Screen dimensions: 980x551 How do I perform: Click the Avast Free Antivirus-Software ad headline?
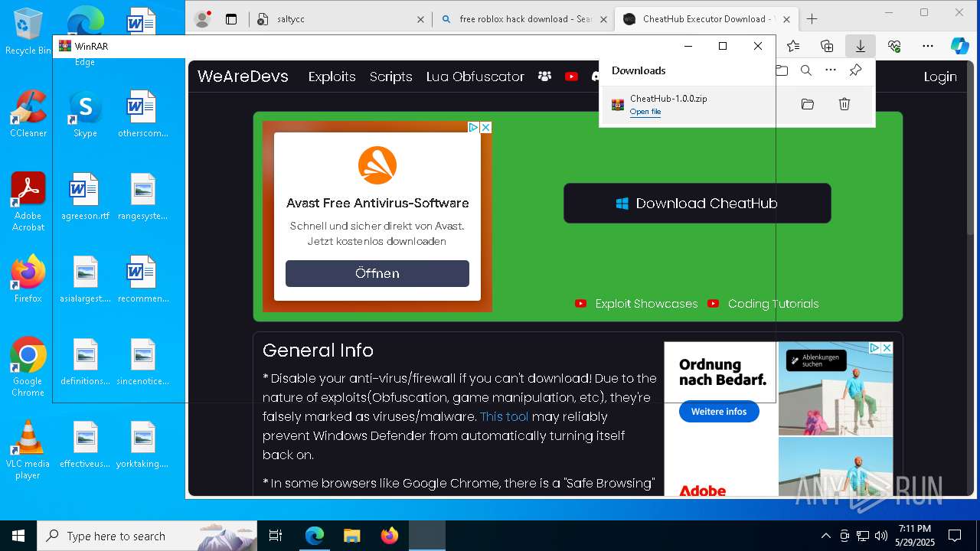[377, 203]
